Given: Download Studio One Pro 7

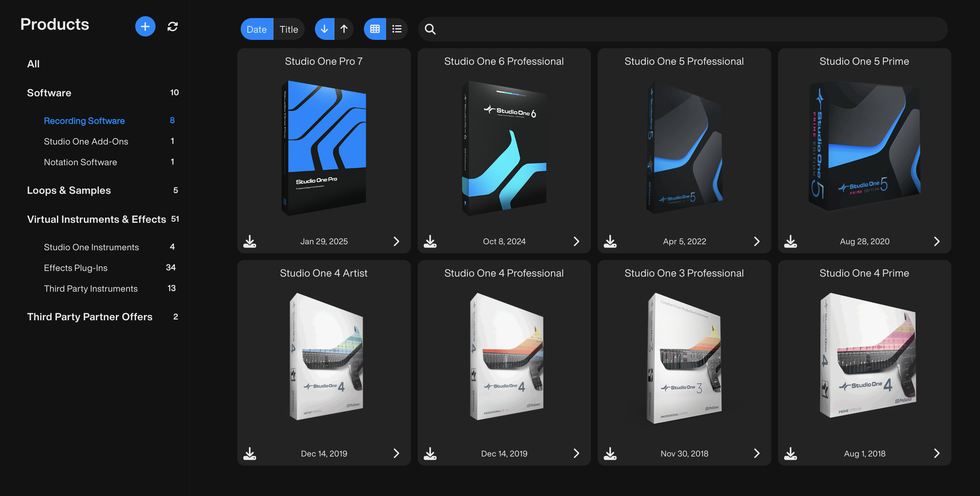Looking at the screenshot, I should point(250,241).
